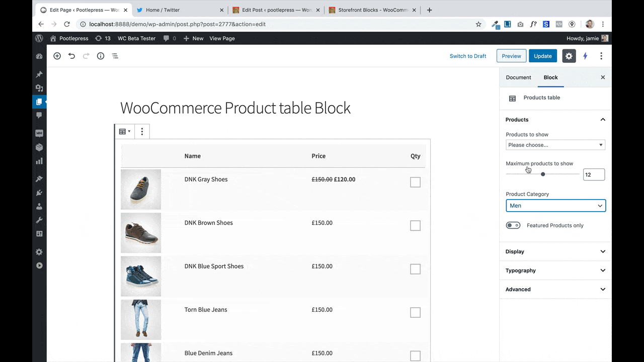This screenshot has width=644, height=362.
Task: Click the browser address bar URL
Action: [x=177, y=24]
